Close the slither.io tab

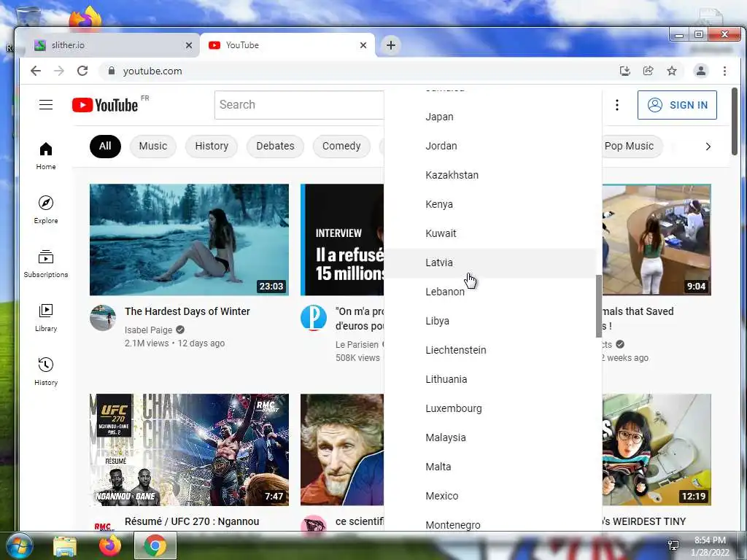coord(189,45)
